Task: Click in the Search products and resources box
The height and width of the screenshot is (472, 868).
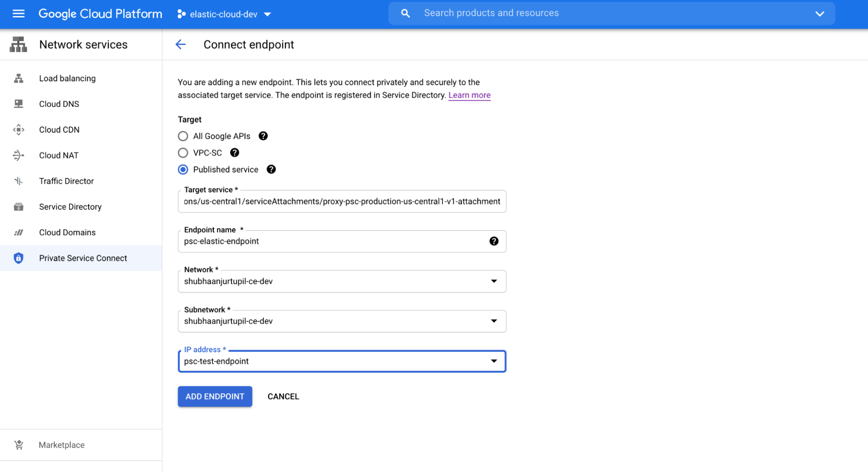Action: (x=611, y=13)
